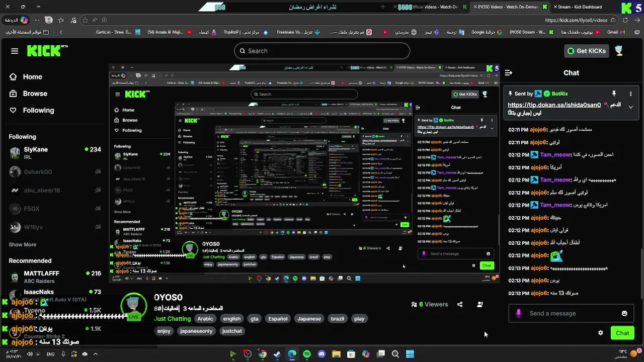Share the stream with the share icon
This screenshot has width=644, height=362.
coord(460,304)
